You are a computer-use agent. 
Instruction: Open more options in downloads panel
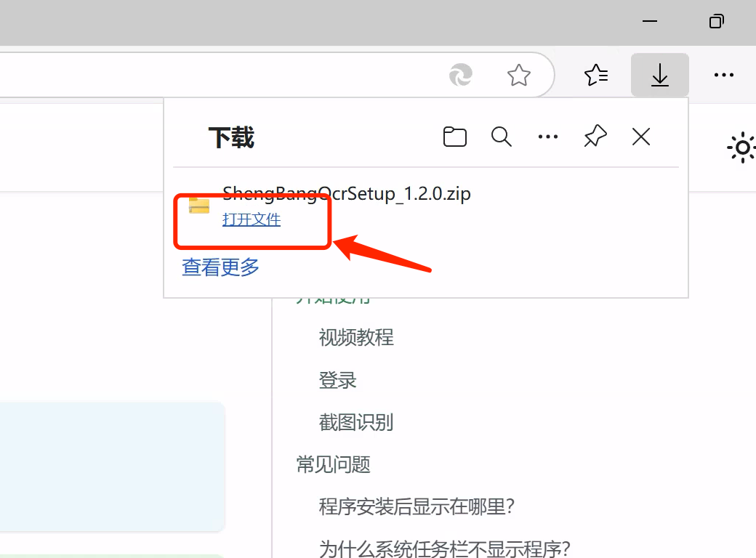(547, 137)
